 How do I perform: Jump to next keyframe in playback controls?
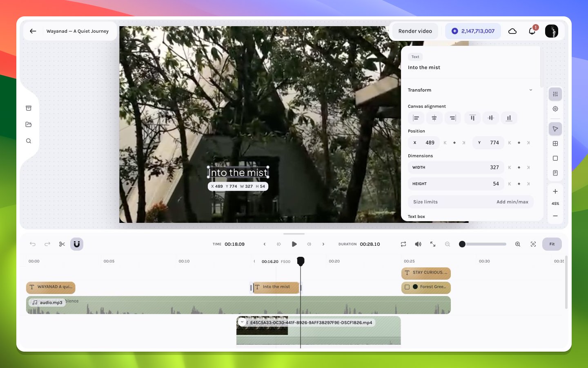pos(309,244)
